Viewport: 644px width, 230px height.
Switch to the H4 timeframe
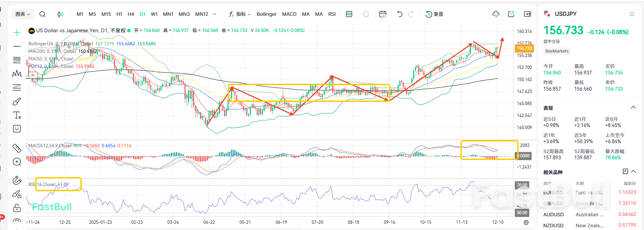131,14
